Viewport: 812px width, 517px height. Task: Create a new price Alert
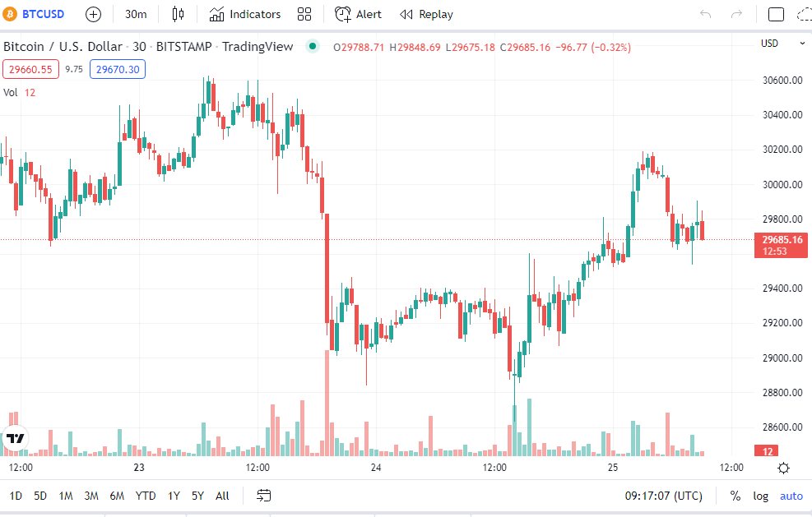pyautogui.click(x=358, y=14)
